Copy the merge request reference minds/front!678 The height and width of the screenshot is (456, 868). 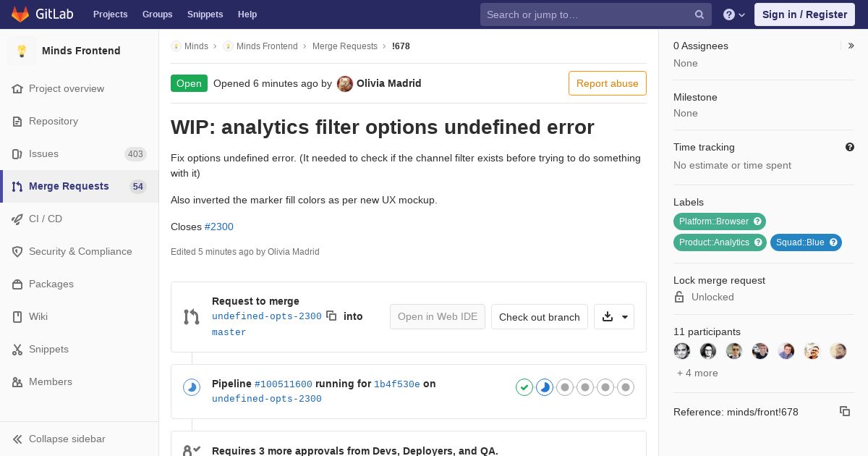click(x=845, y=411)
